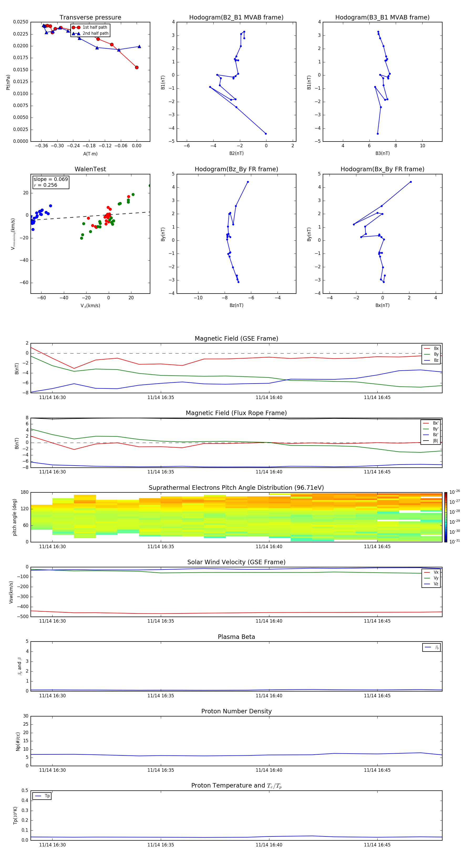Click the 'Proton Number Density' title
The width and height of the screenshot is (473, 868).
pos(236,711)
